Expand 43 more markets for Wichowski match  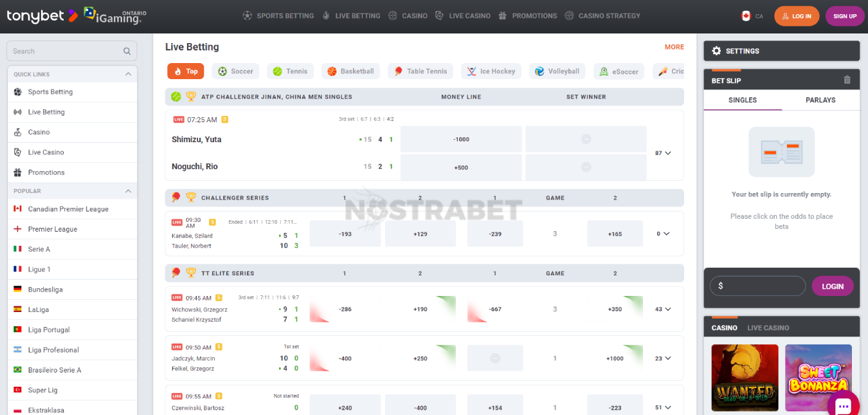click(x=663, y=309)
